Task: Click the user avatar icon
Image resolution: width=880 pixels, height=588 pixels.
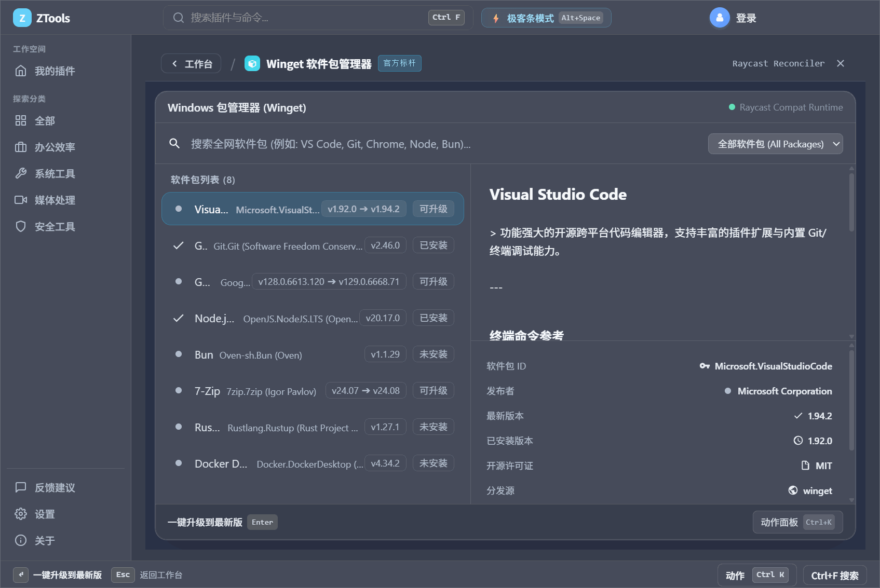Action: (x=720, y=18)
